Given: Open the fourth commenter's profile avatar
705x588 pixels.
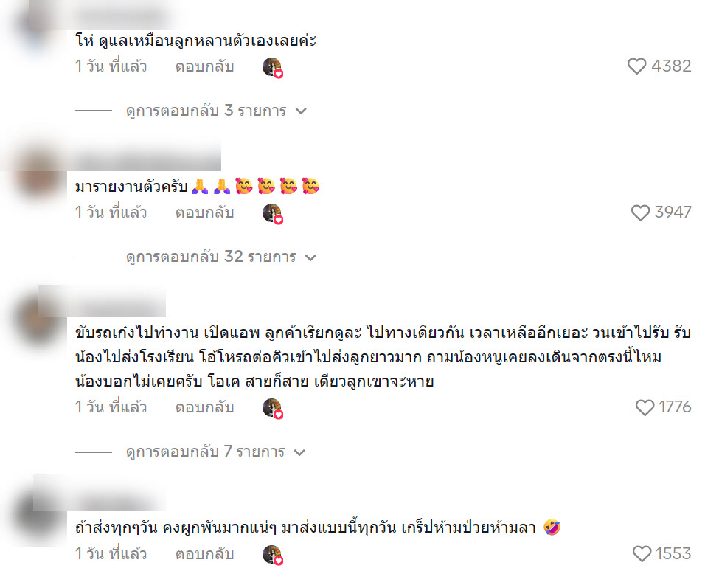Looking at the screenshot, I should (41, 513).
